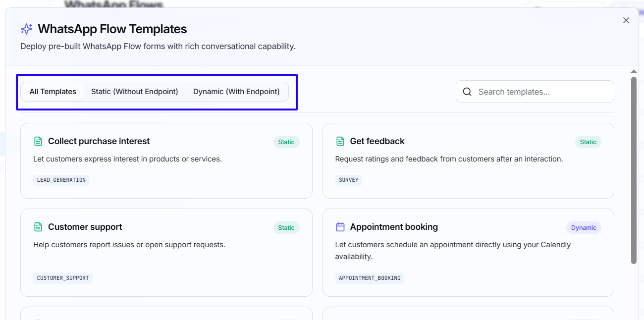Viewport: 644px width, 320px height.
Task: Click the magnifier icon in the search box
Action: pyautogui.click(x=467, y=92)
